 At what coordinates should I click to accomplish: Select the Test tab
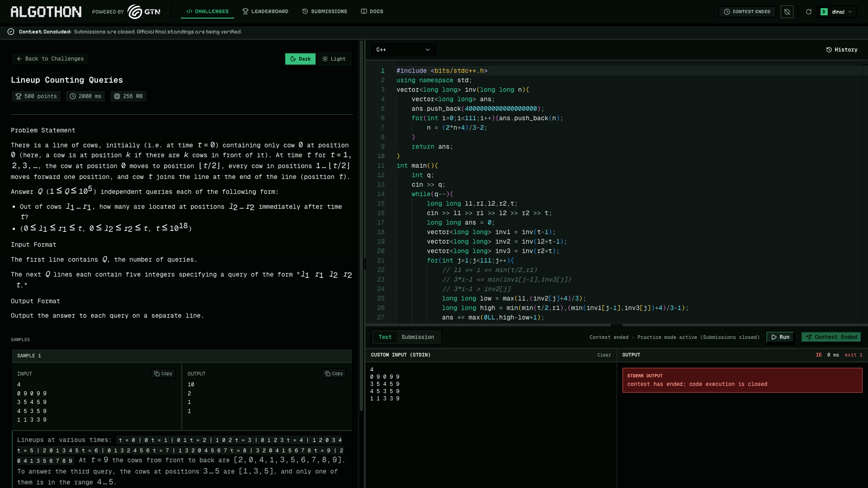(385, 337)
